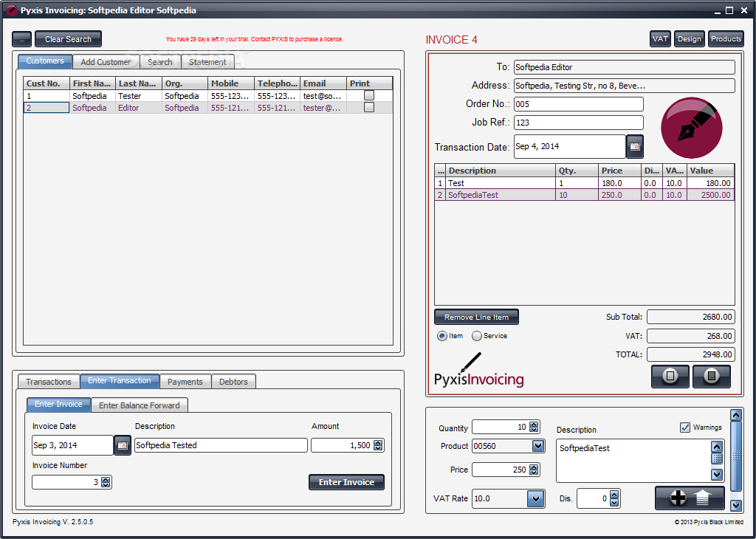Open the Statement tab
Image resolution: width=756 pixels, height=539 pixels.
click(207, 62)
